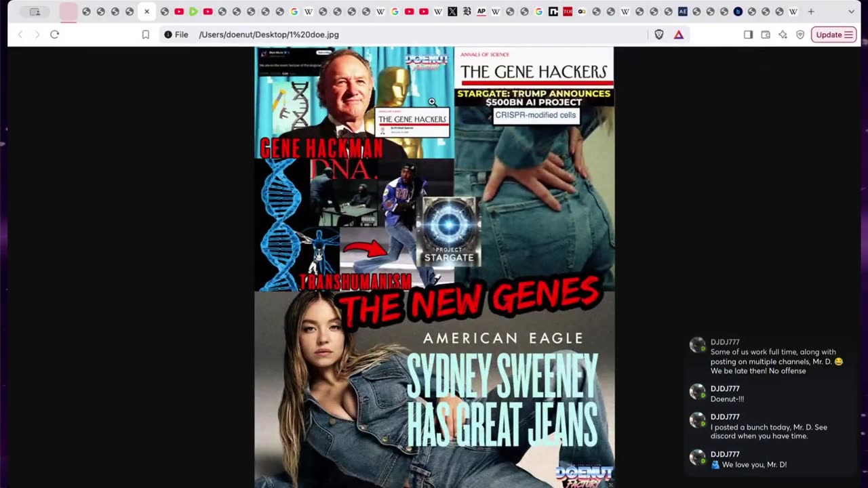Switch to the blue circle b tab
Viewport: 868px width, 488px height.
(x=738, y=12)
